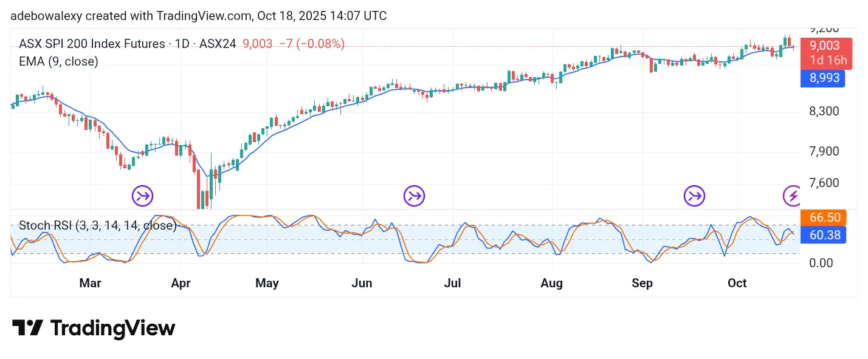Open the Stoch RSI indicator legend
Viewport: 868px width, 359px height.
[97, 226]
